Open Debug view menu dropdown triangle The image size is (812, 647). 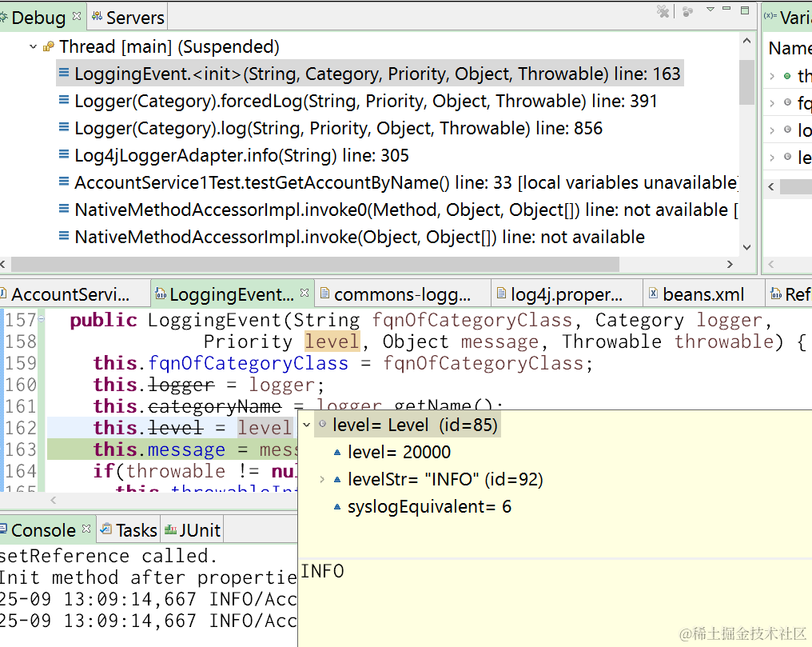[710, 10]
